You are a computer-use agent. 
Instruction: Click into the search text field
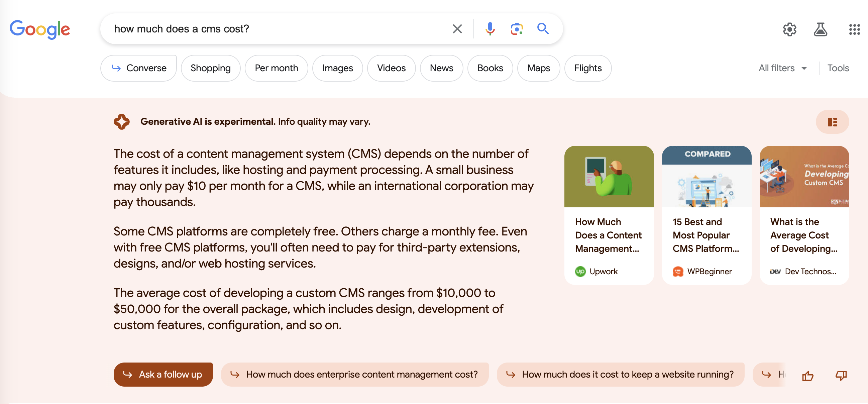click(269, 29)
